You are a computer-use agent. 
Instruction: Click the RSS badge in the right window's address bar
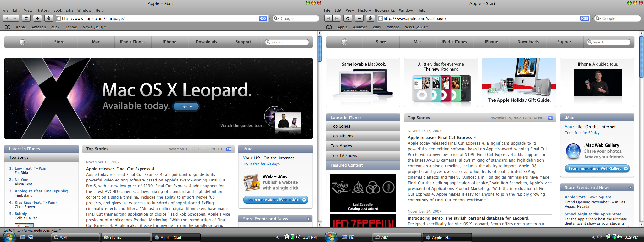585,19
